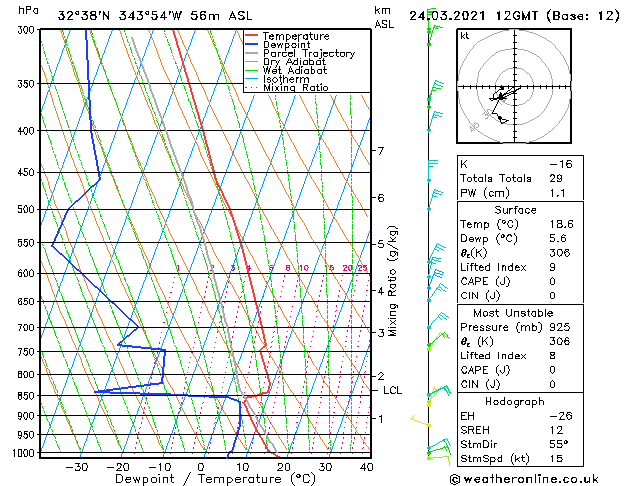Viewport: 629px width, 486px height.
Task: Click the Surface section heading
Action: pyautogui.click(x=515, y=210)
